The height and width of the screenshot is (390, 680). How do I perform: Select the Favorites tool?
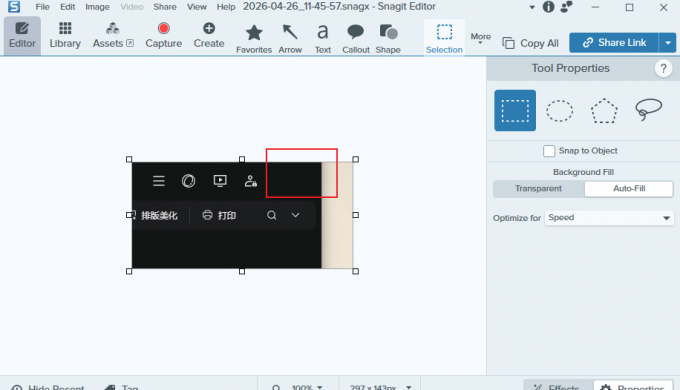coord(254,39)
